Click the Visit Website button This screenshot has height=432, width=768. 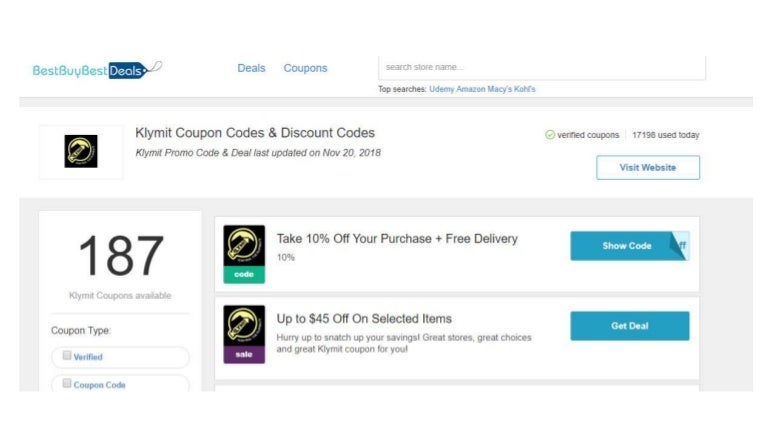(x=647, y=168)
